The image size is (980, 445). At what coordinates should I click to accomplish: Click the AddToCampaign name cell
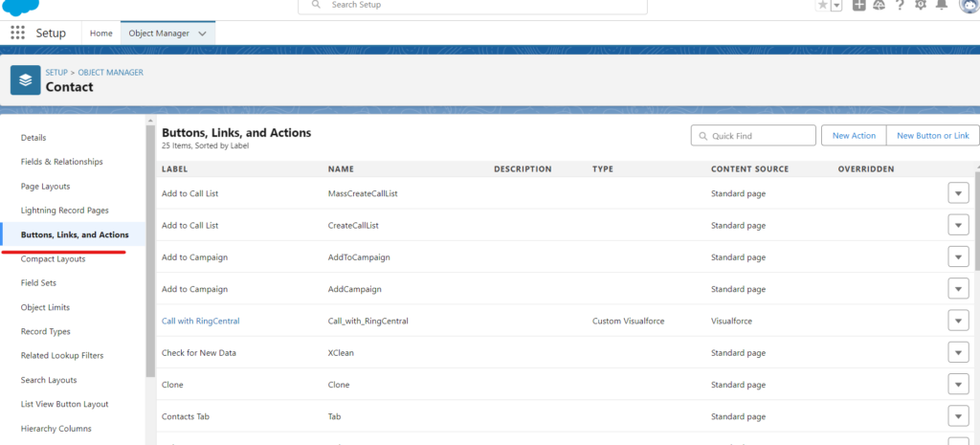coord(360,256)
